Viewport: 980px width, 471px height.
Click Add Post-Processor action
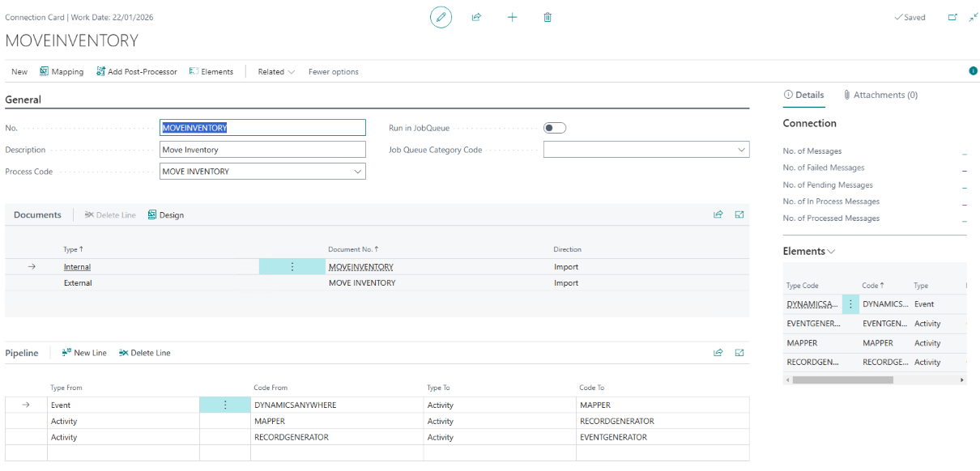point(136,71)
